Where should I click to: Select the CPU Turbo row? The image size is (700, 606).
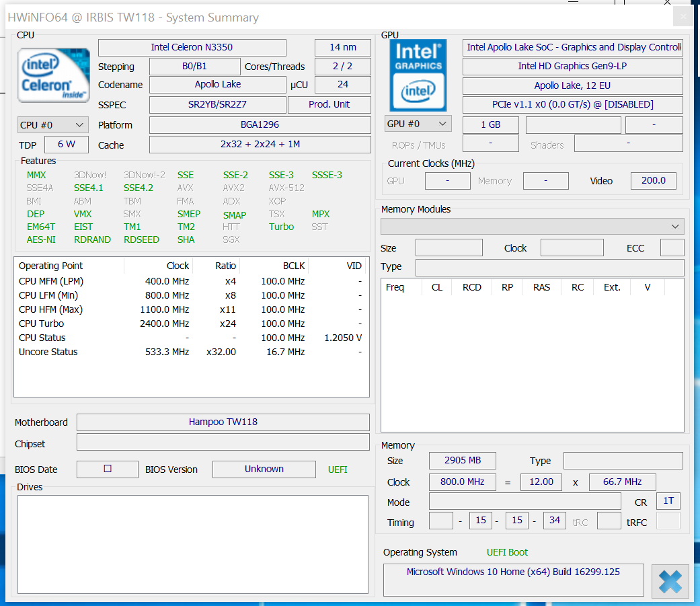tap(190, 324)
